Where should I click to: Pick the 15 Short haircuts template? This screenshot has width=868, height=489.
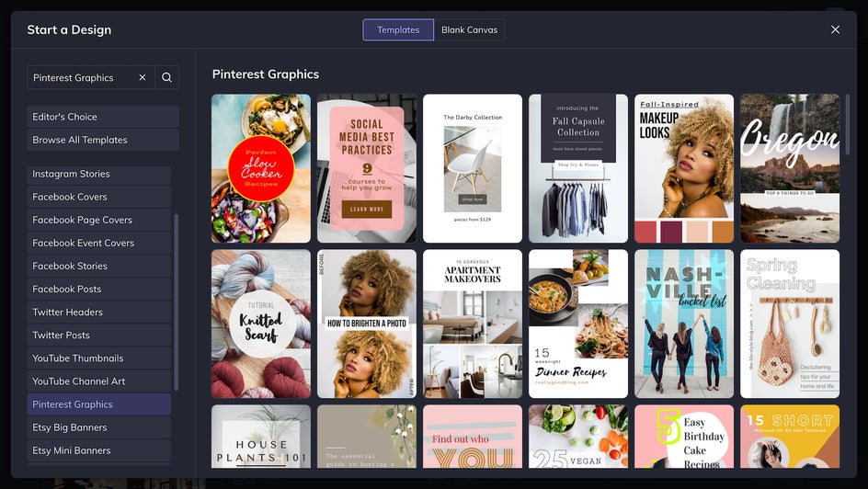790,437
